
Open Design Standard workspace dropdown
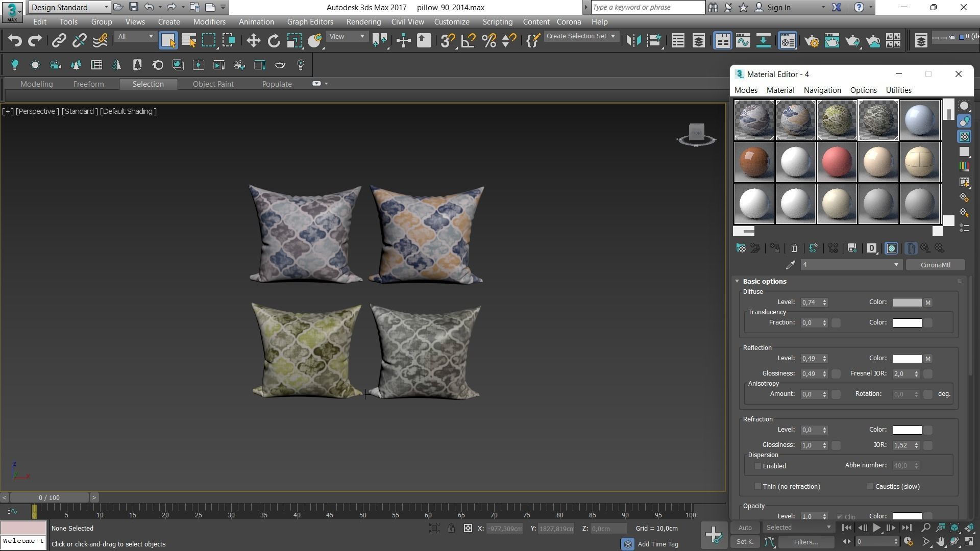69,7
